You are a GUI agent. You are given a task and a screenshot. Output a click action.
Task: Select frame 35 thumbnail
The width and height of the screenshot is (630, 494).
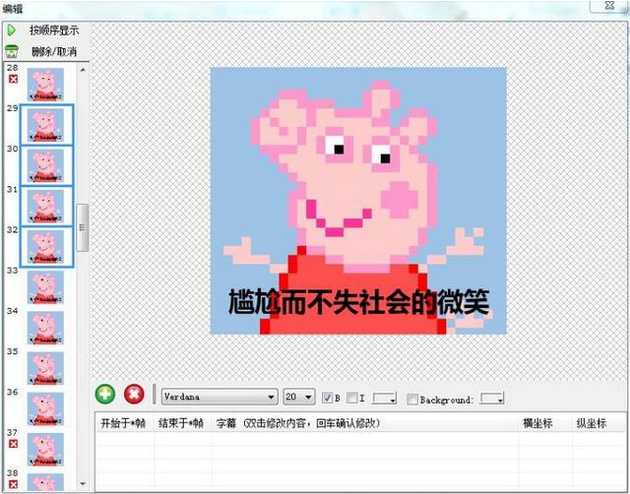[x=45, y=368]
